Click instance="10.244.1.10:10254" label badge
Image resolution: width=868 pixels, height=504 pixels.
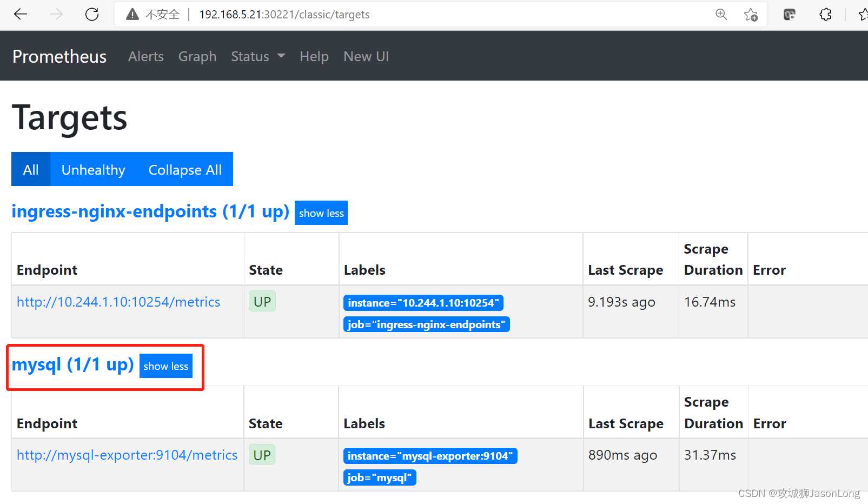pos(423,303)
